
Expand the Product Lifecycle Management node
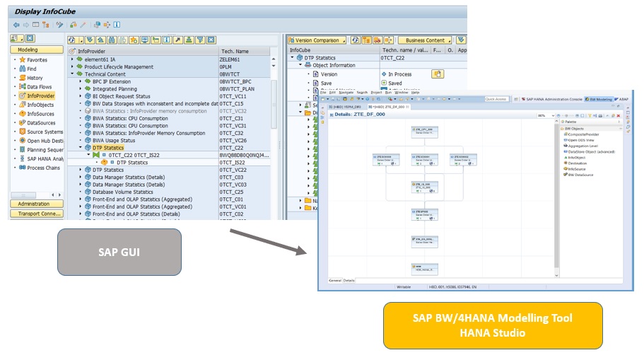(73, 66)
